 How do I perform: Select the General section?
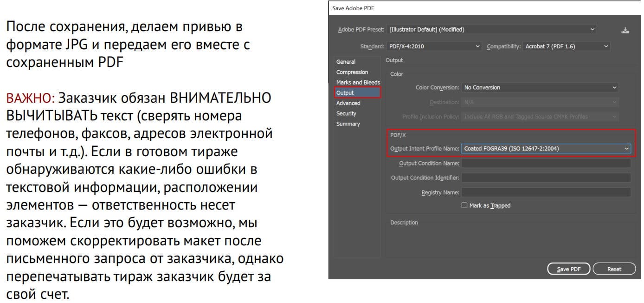click(x=346, y=62)
